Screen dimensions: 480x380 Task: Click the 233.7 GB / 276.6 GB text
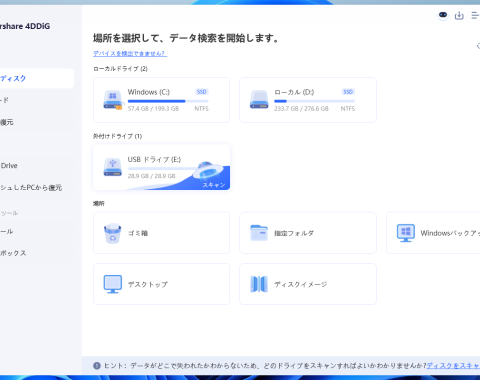[301, 109]
